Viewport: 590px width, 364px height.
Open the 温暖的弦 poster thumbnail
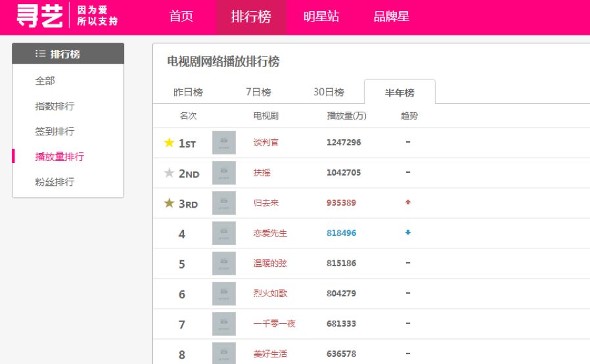click(x=224, y=263)
